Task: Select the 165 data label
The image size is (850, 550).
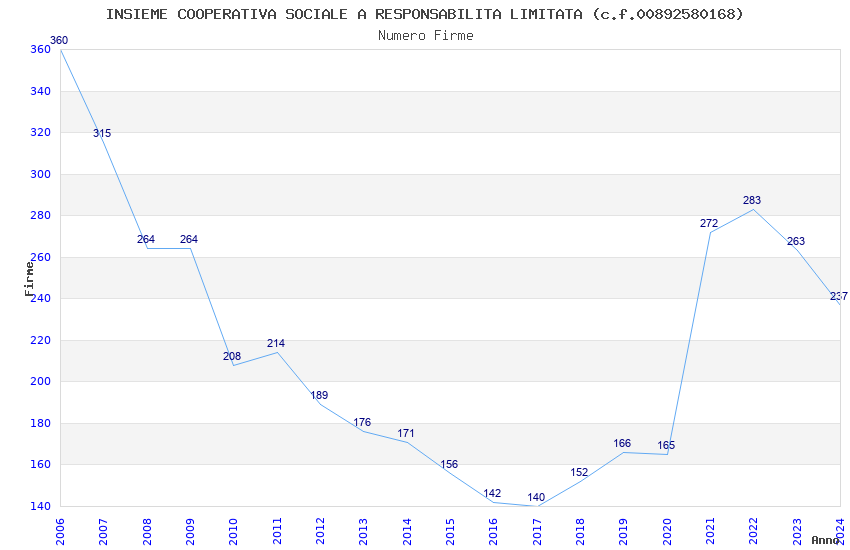Action: (x=666, y=445)
